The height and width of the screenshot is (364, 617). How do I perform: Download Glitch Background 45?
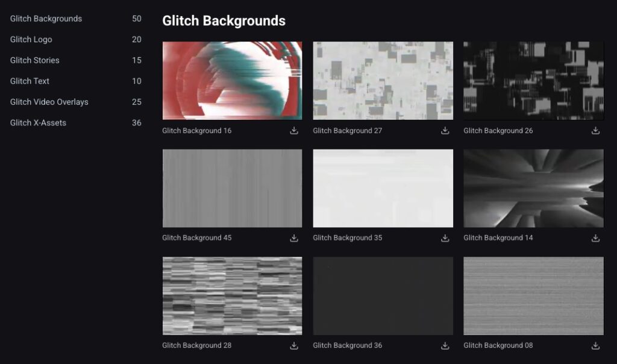click(294, 238)
